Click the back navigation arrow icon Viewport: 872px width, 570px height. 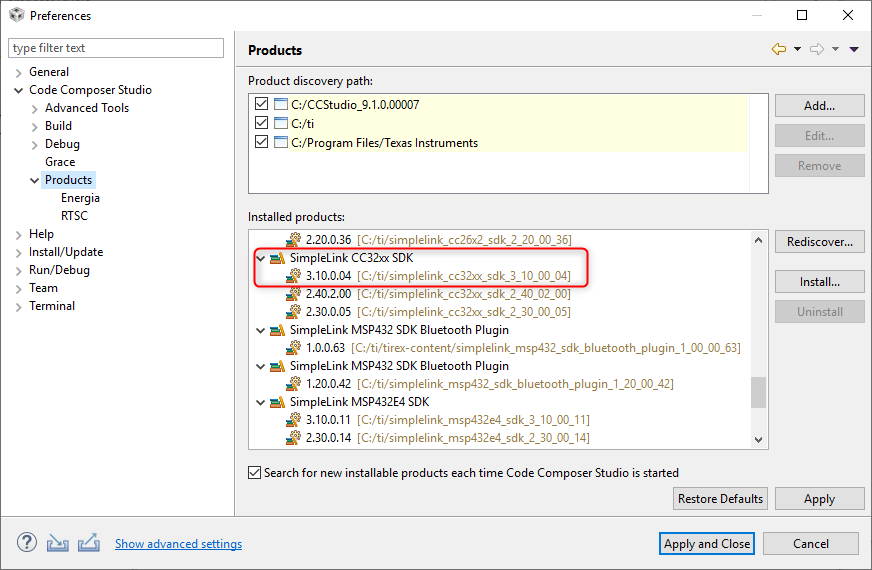click(778, 50)
